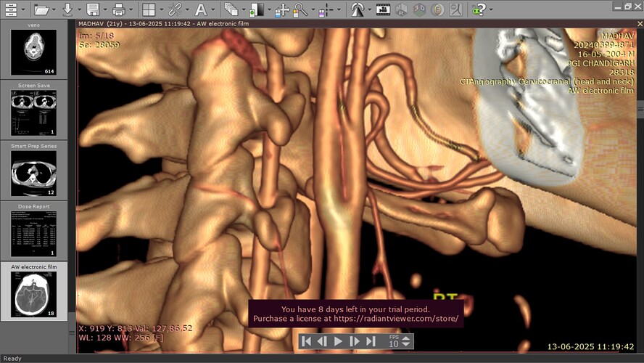Open the help question mark icon
644x363 pixels.
(x=479, y=9)
